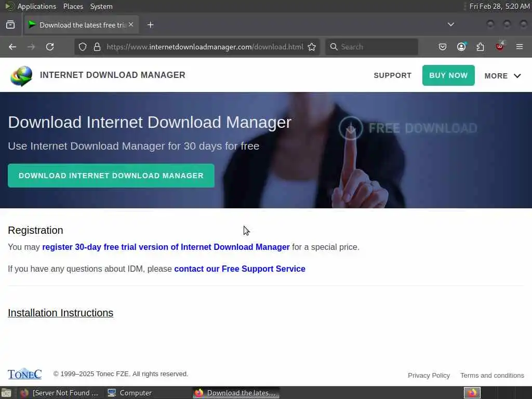Click the Tonec logo in footer
Viewport: 532px width, 399px height.
click(25, 374)
